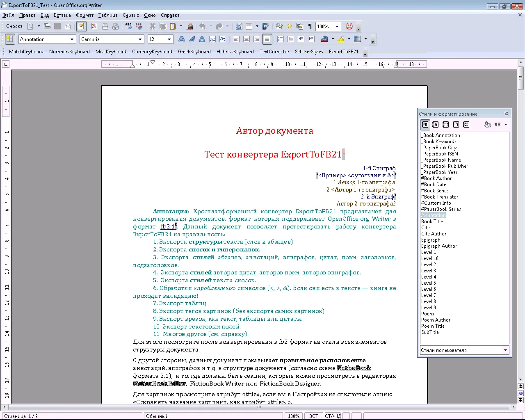Open Page Preview icon
The image size is (525, 420).
[115, 26]
